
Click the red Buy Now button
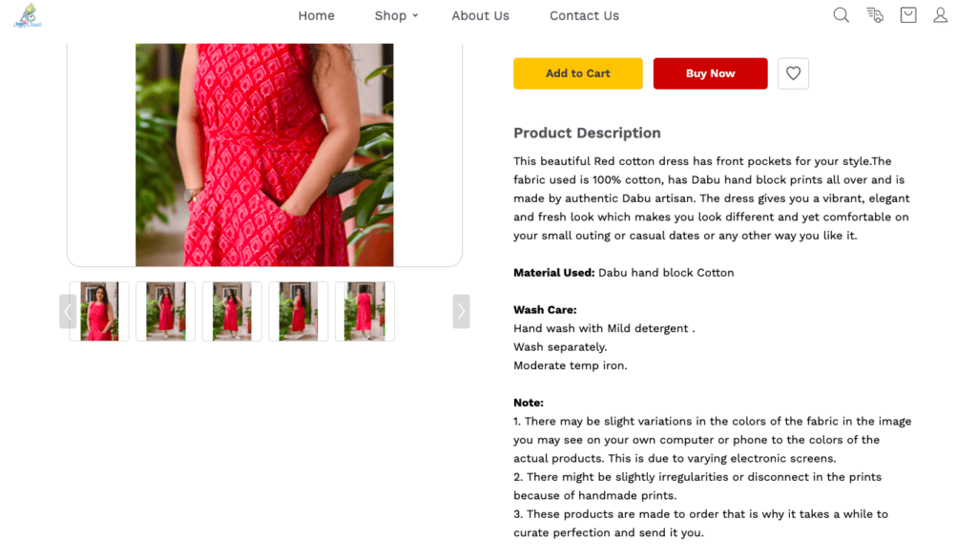710,73
